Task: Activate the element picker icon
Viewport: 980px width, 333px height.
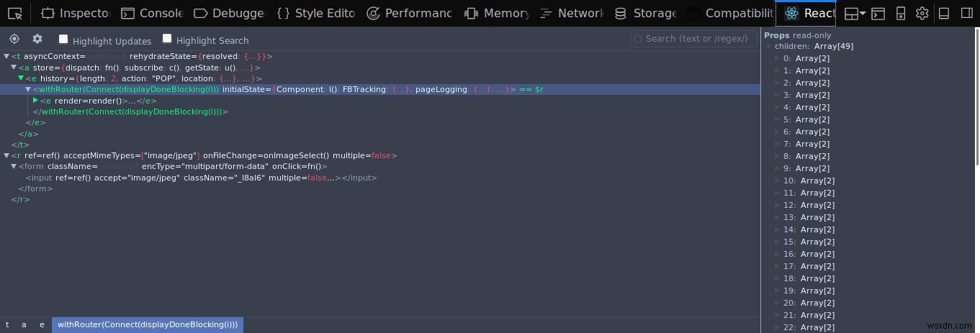Action: [x=16, y=13]
